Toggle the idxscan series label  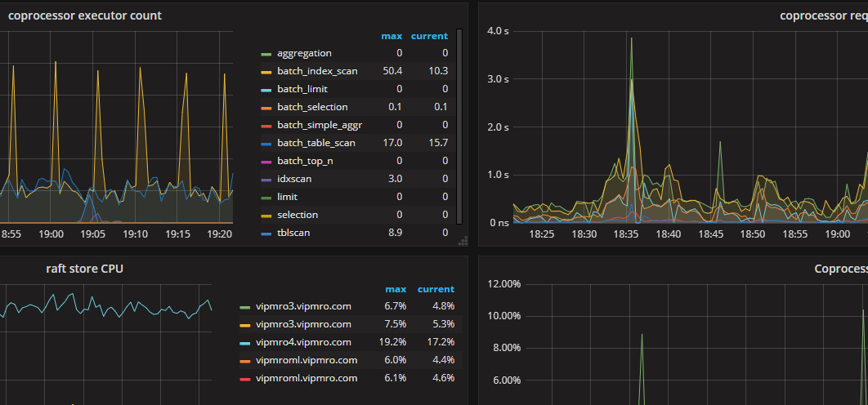click(294, 180)
